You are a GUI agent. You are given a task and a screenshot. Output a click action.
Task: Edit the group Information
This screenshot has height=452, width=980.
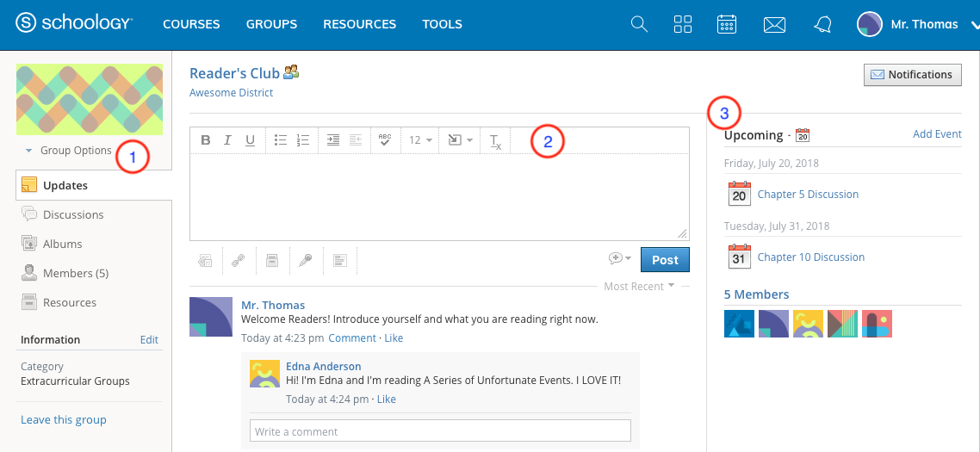[x=149, y=340]
